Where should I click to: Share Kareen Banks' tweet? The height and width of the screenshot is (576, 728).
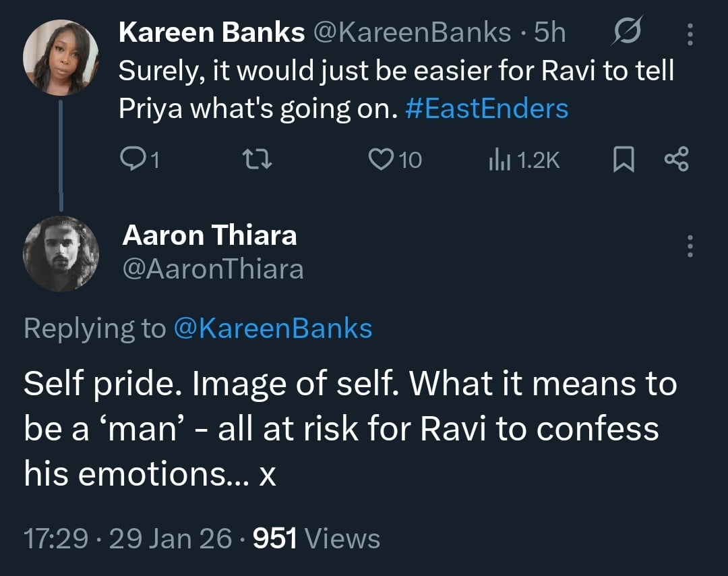click(676, 160)
